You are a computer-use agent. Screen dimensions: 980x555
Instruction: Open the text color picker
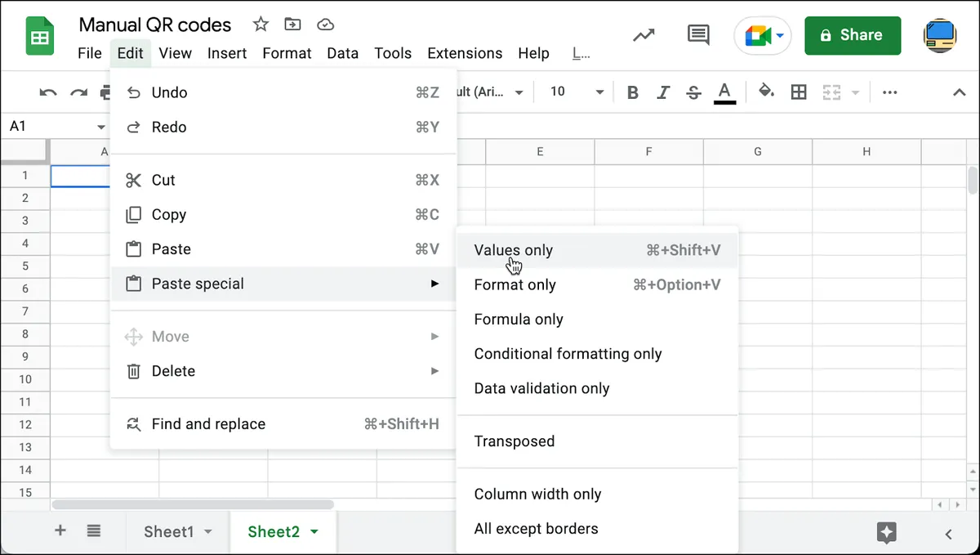coord(724,92)
